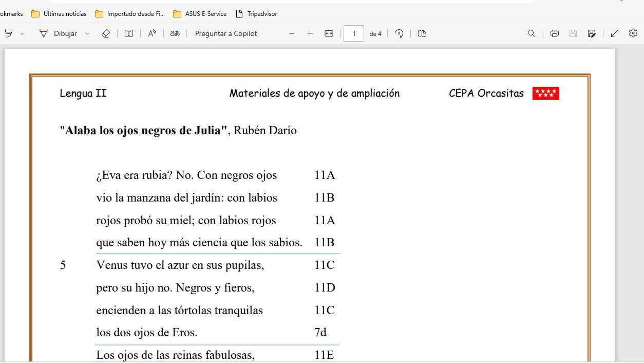This screenshot has height=363, width=644.
Task: Open the Tripadvisor bookmark
Action: 256,14
